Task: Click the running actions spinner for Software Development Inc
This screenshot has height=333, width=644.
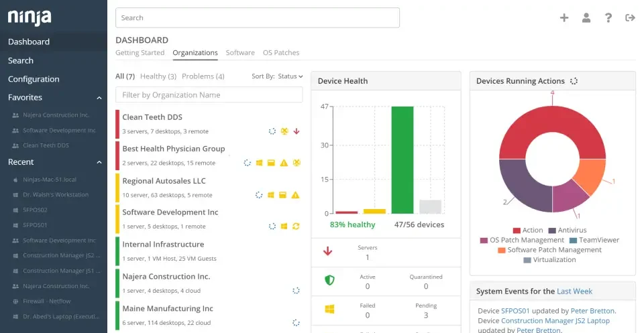Action: (x=272, y=226)
